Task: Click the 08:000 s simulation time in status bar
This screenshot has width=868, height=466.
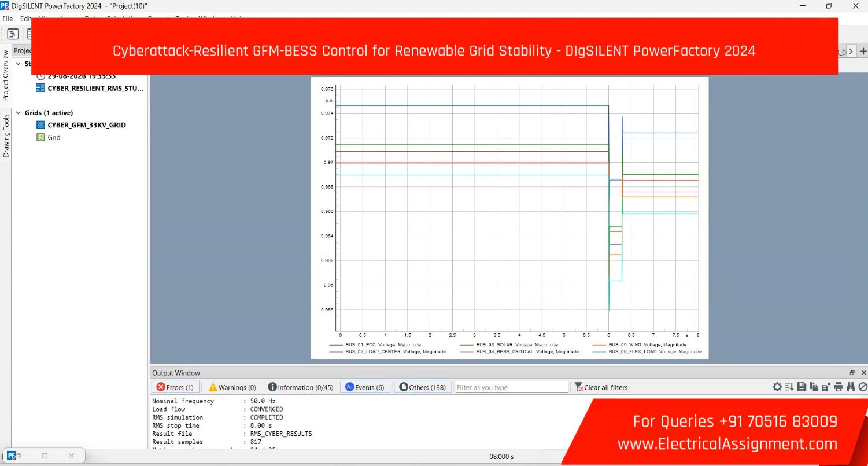Action: (x=501, y=457)
